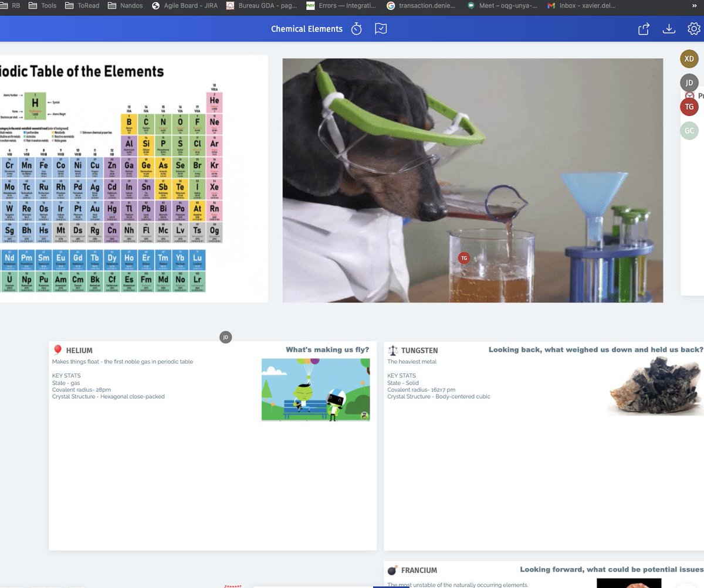
Task: Select the faded GC participant avatar
Action: (689, 131)
